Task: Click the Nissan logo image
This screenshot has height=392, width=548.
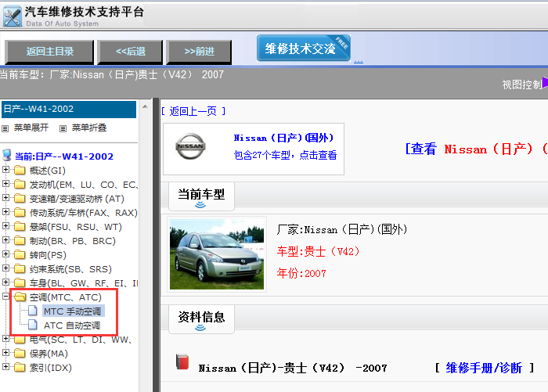Action: point(190,146)
